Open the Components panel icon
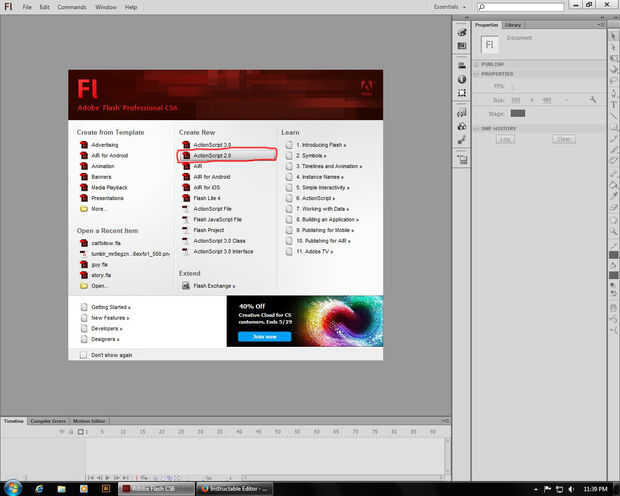 pos(461,127)
